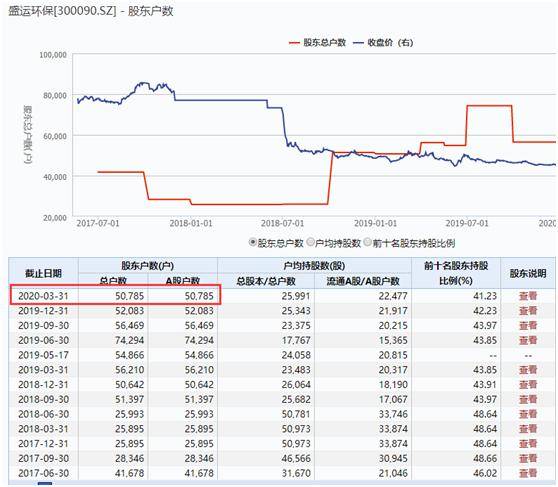
Task: Select the 户均持股数 radio button
Action: (x=311, y=243)
